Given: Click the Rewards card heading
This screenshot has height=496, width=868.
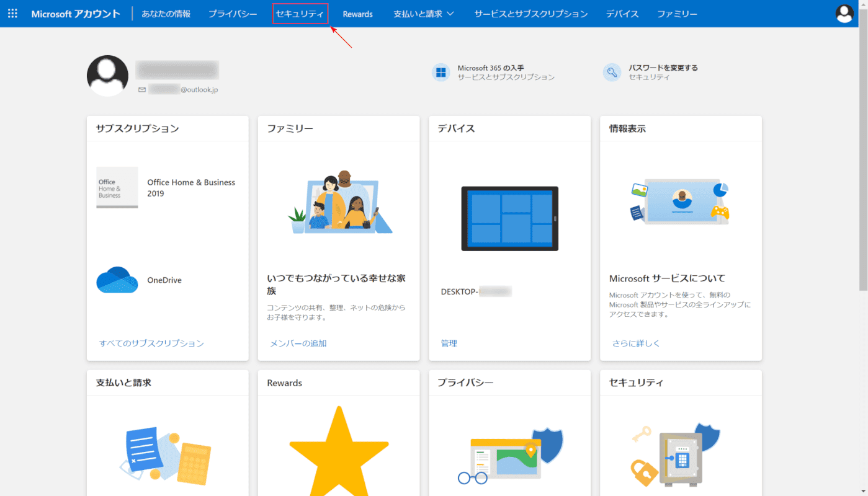Looking at the screenshot, I should 285,383.
